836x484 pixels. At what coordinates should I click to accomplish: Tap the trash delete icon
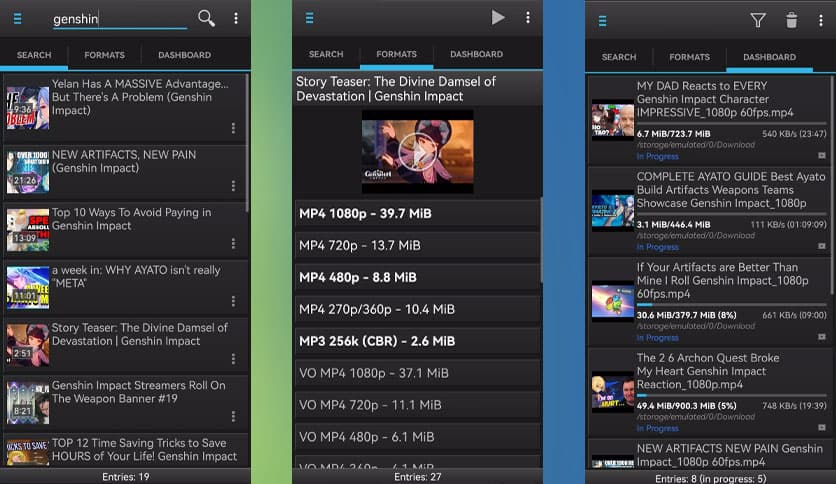pos(792,20)
